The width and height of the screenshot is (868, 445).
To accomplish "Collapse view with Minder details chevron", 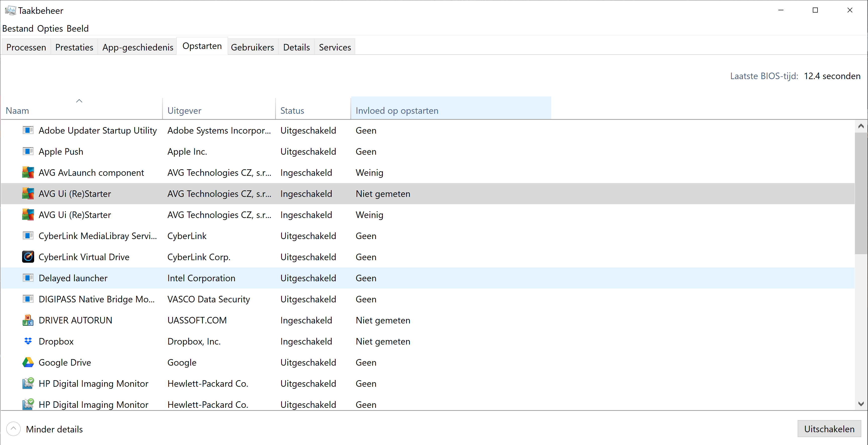I will tap(14, 429).
